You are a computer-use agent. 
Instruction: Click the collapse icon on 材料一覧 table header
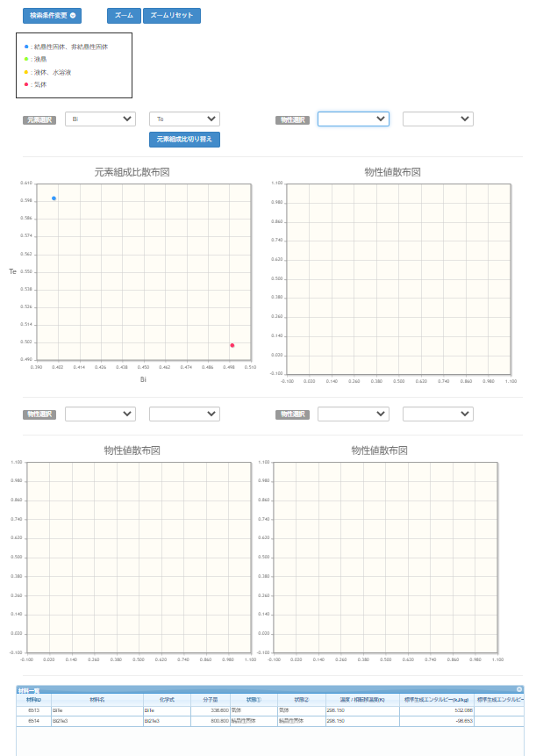[x=518, y=690]
